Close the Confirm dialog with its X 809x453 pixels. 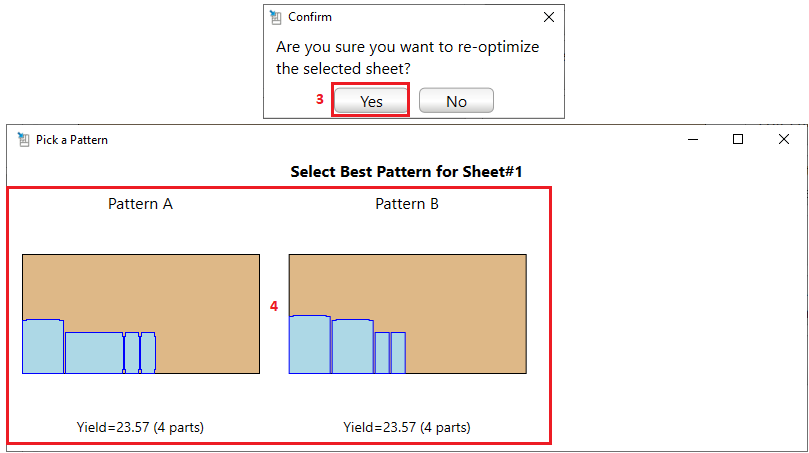point(549,17)
